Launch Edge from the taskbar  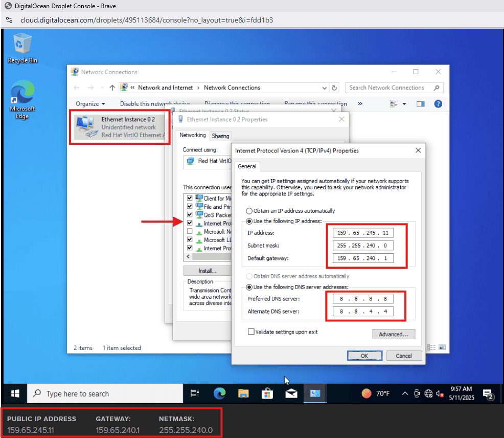[x=219, y=393]
